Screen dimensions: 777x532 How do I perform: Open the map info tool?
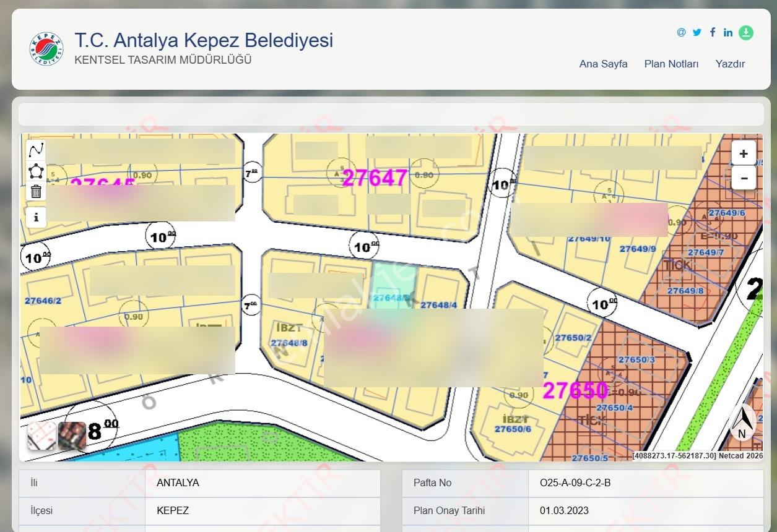pos(37,217)
